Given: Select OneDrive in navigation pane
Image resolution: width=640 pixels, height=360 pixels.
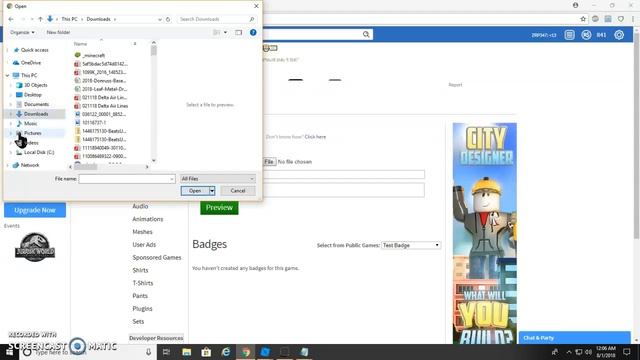Looking at the screenshot, I should [x=31, y=63].
